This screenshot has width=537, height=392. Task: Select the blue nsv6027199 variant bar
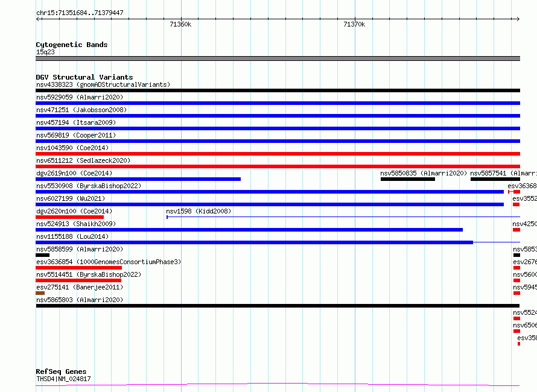click(x=270, y=204)
